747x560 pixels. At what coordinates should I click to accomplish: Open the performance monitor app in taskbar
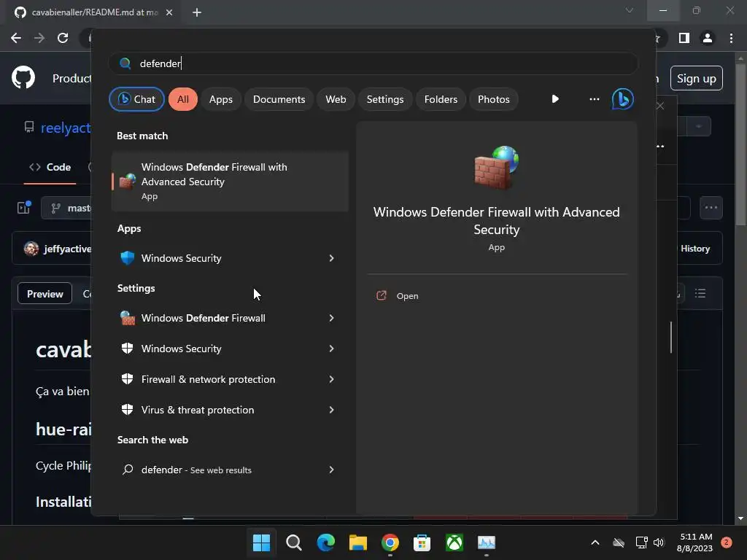click(487, 542)
